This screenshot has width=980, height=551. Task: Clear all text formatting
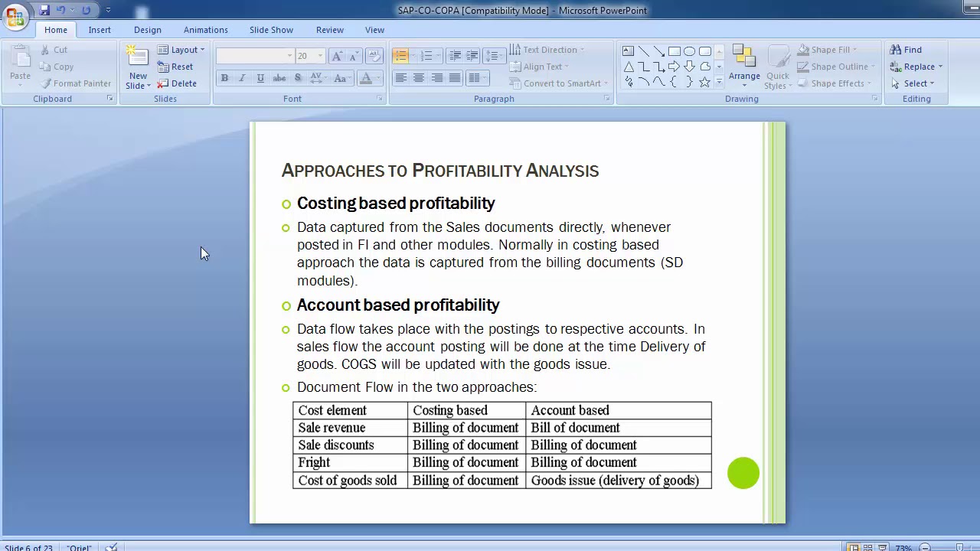(x=374, y=56)
